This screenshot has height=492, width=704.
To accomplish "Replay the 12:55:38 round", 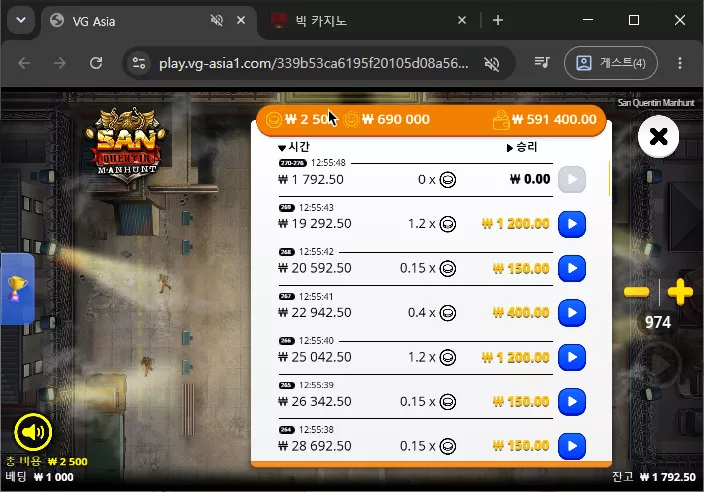I will 572,446.
